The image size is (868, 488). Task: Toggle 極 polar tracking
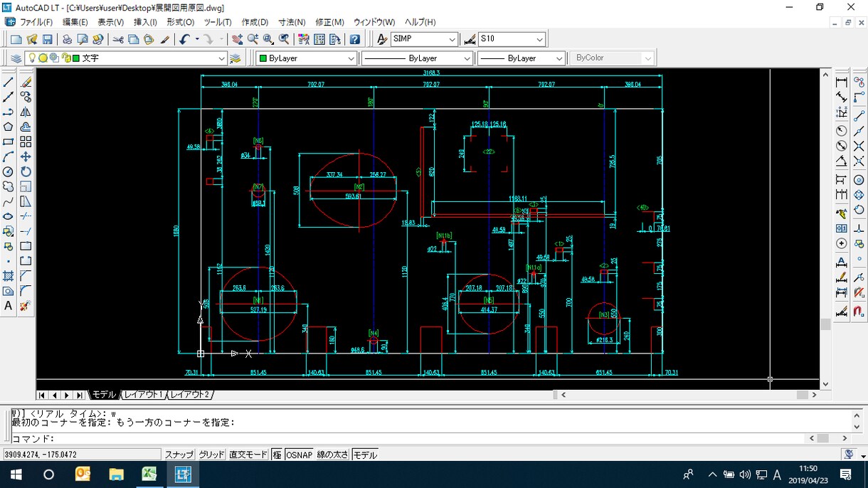277,455
